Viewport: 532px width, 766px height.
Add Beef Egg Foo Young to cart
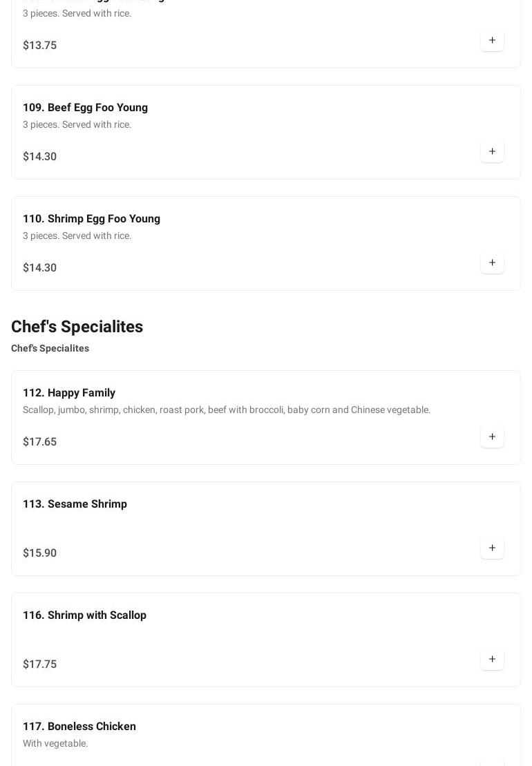click(492, 152)
